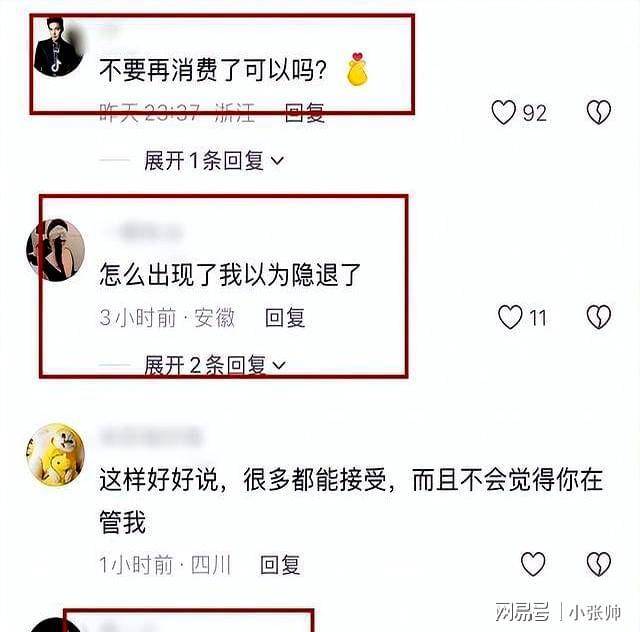The width and height of the screenshot is (640, 632).
Task: Open the blurred username of second commenter
Action: click(x=143, y=231)
